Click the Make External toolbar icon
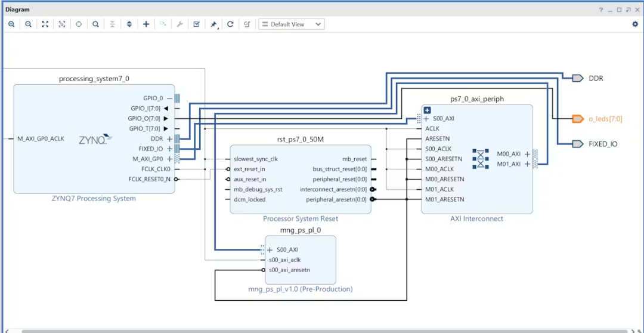The image size is (644, 333). tap(163, 24)
